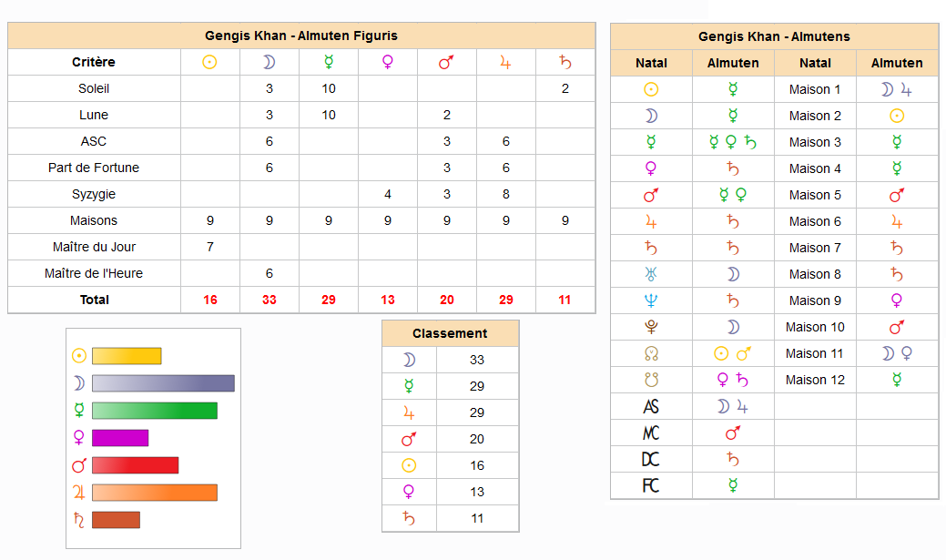Click the 'ASC' row label
The image size is (946, 560).
click(94, 141)
